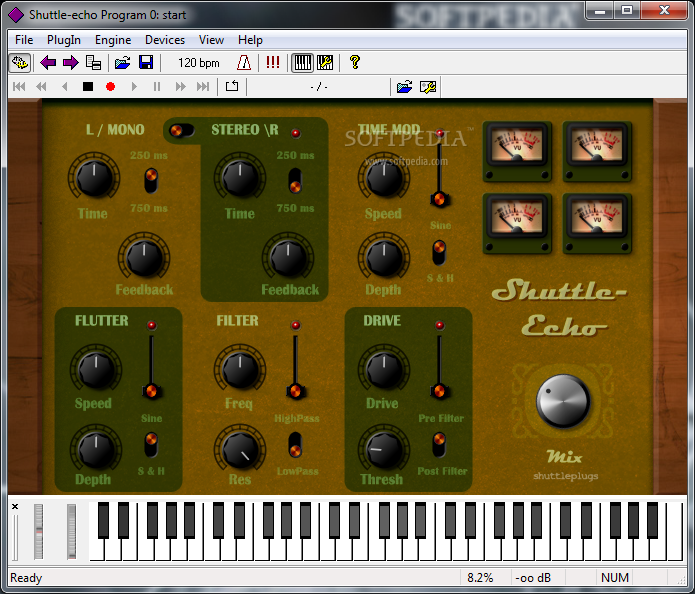Go to next program with purple right arrow
This screenshot has height=594, width=695.
pyautogui.click(x=70, y=63)
